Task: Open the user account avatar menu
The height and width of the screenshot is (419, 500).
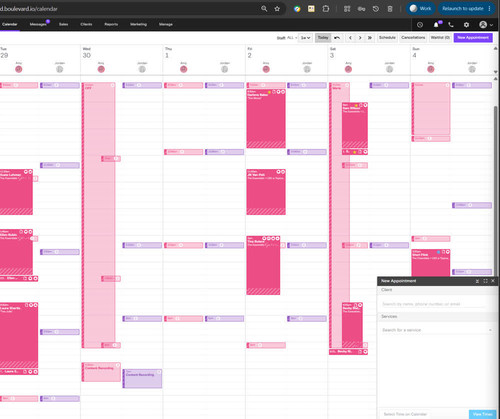Action: (483, 25)
